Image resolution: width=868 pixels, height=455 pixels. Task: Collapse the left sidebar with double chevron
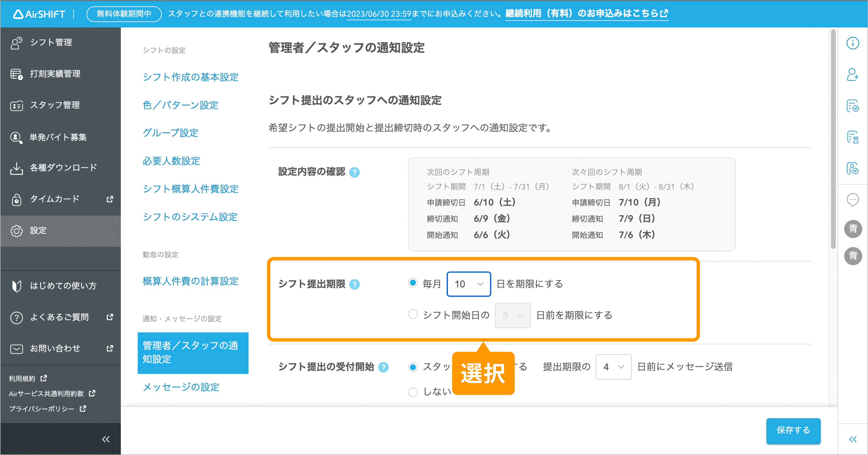106,439
